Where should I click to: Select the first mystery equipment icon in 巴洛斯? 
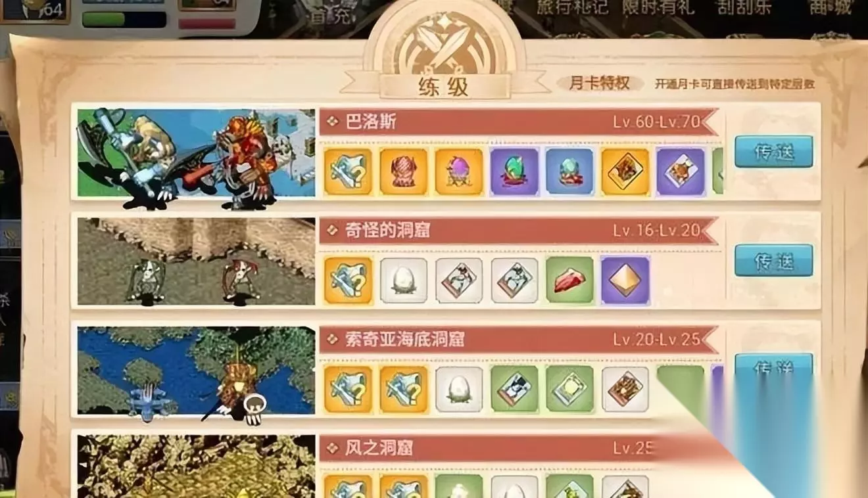coord(348,171)
